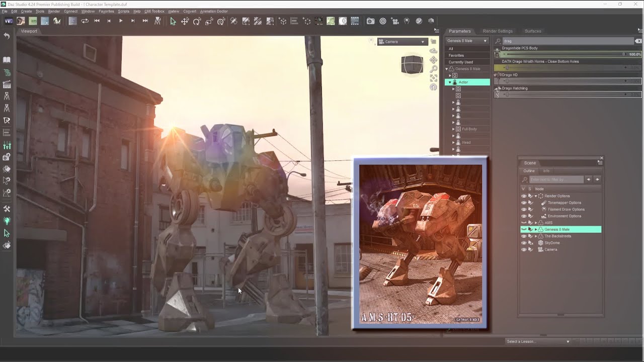Expand The Backstreets node in Scene

click(536, 236)
